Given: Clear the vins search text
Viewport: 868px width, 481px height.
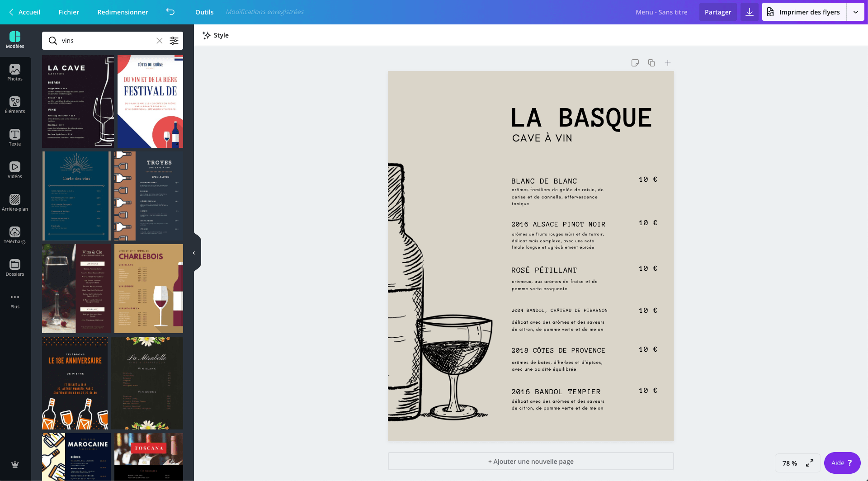Looking at the screenshot, I should click(x=160, y=41).
